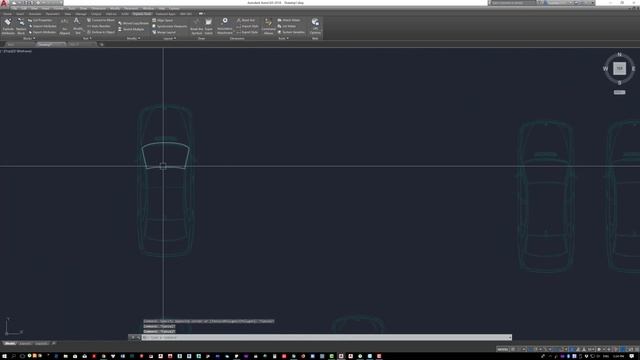Image resolution: width=640 pixels, height=360 pixels.
Task: Expand command line history arrow
Action: pos(509,338)
